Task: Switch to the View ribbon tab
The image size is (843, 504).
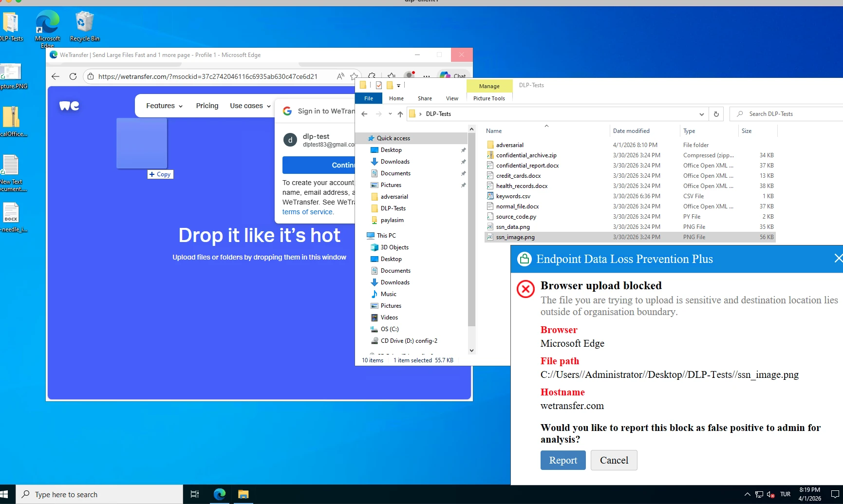Action: point(452,98)
